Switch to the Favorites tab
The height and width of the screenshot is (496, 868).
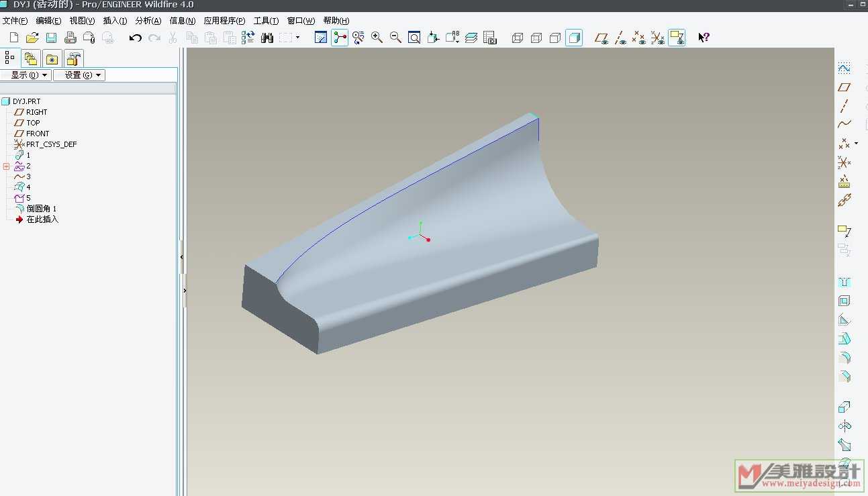tap(52, 59)
